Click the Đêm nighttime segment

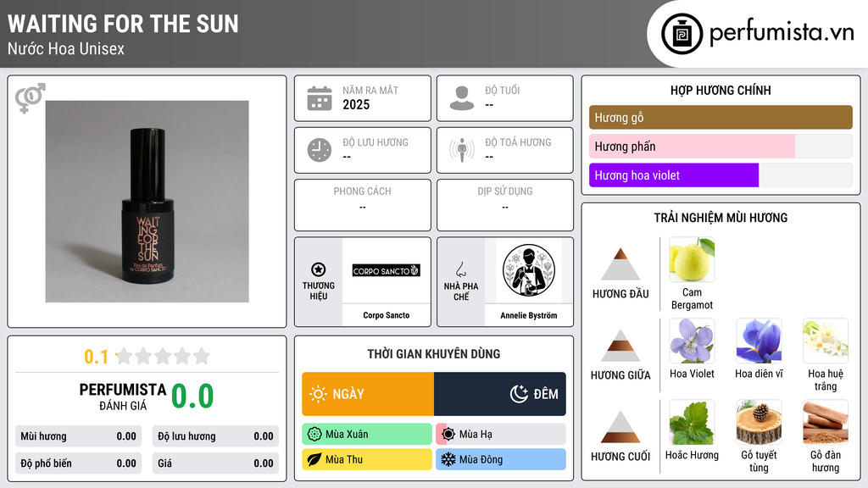coord(500,394)
